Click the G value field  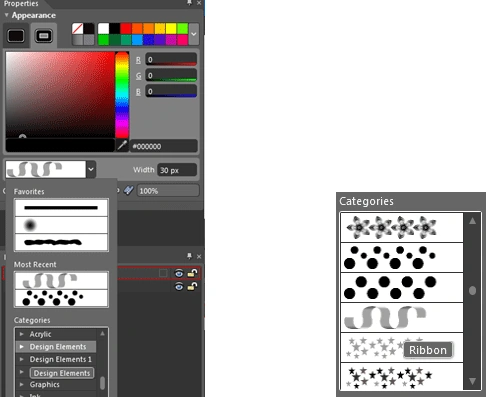click(x=171, y=75)
